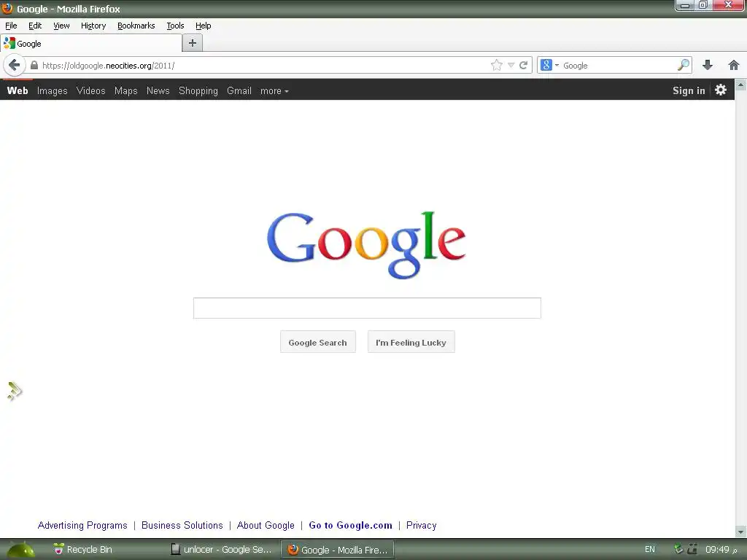Open Business Solutions link

pyautogui.click(x=182, y=525)
